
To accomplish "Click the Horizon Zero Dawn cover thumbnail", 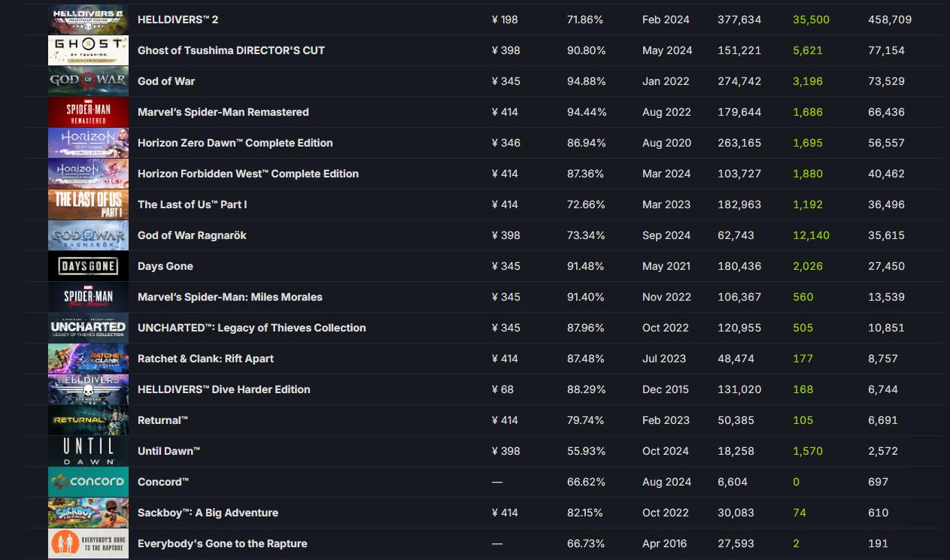I will (88, 143).
